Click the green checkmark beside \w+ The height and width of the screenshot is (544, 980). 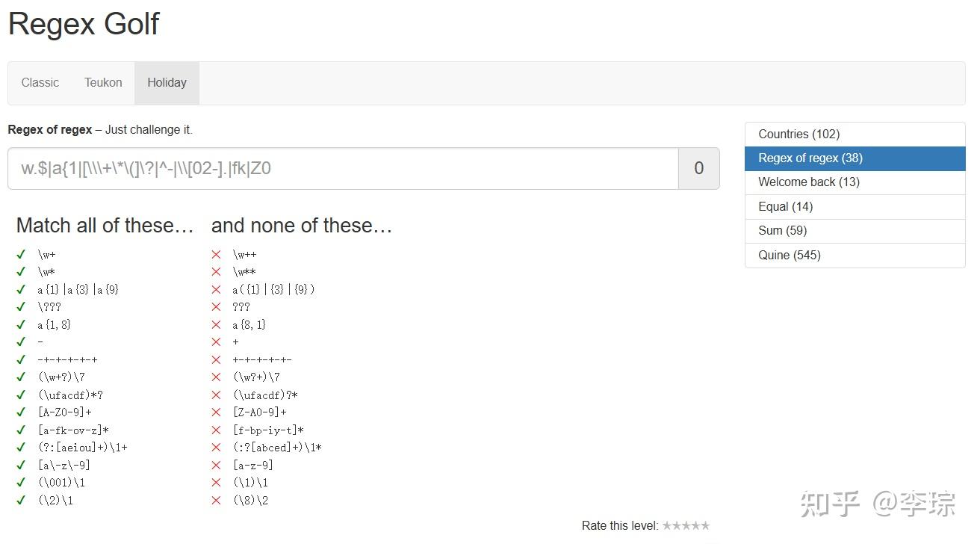click(x=21, y=254)
